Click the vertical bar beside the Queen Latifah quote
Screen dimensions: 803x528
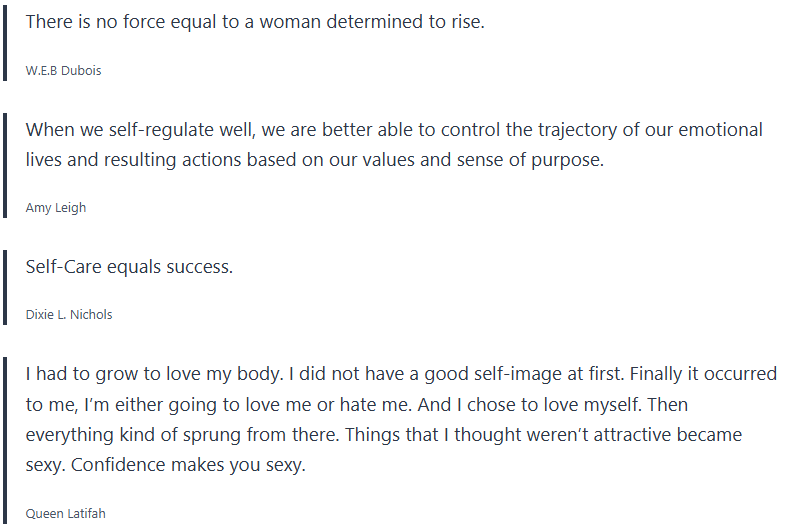(5, 440)
